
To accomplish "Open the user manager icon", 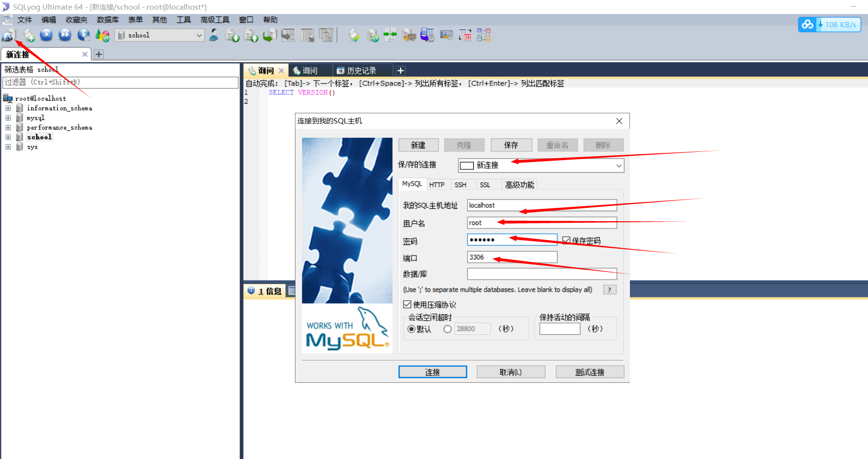I will pyautogui.click(x=214, y=35).
